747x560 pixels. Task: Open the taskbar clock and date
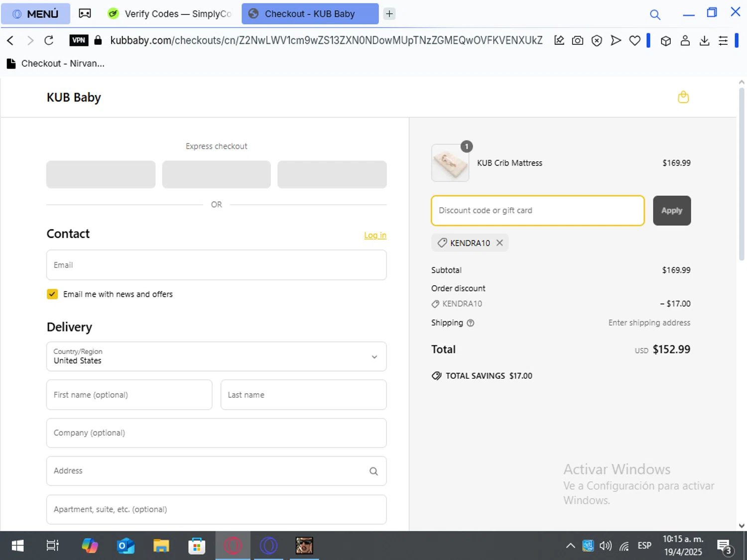pos(683,546)
